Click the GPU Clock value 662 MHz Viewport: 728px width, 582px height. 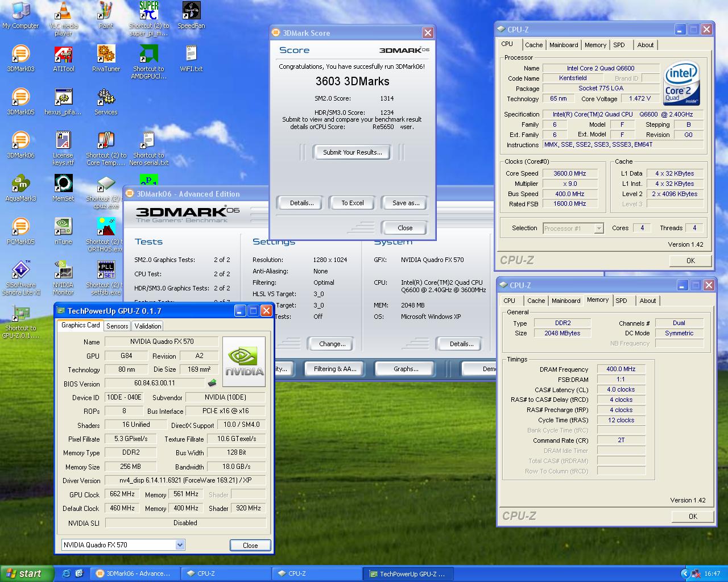(122, 494)
